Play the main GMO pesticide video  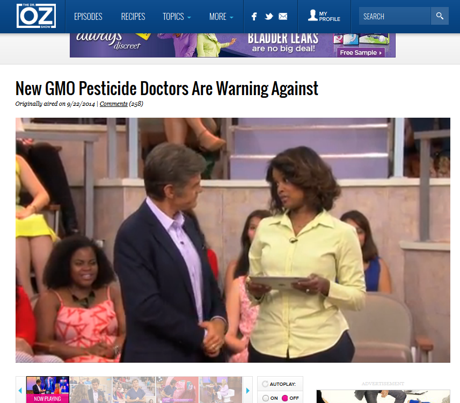[233, 240]
